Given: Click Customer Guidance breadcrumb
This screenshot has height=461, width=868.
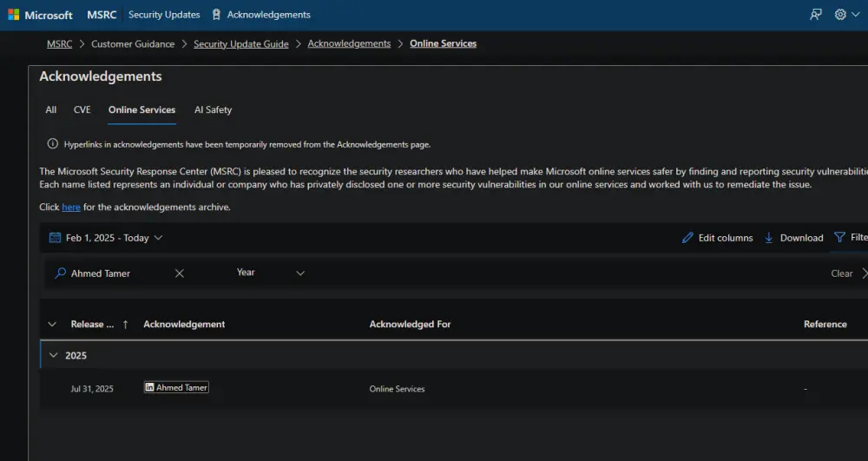Looking at the screenshot, I should coord(133,43).
